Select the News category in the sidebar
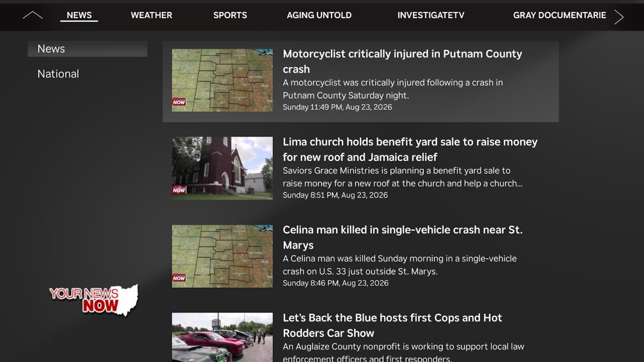This screenshot has height=362, width=644. point(88,49)
